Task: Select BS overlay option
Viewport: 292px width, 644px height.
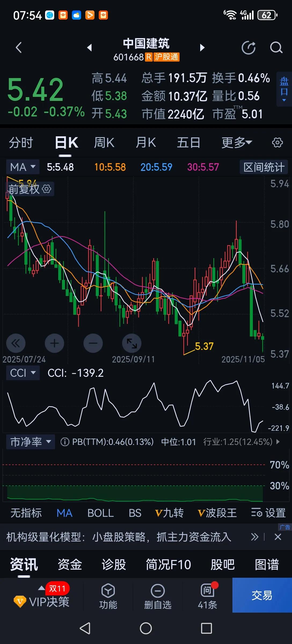Action: coord(135,513)
